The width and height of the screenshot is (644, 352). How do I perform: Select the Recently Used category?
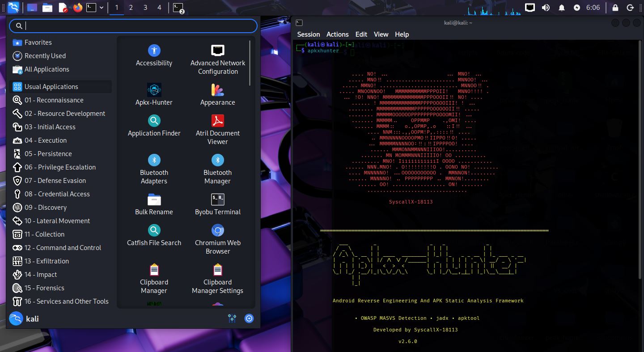tap(61, 56)
